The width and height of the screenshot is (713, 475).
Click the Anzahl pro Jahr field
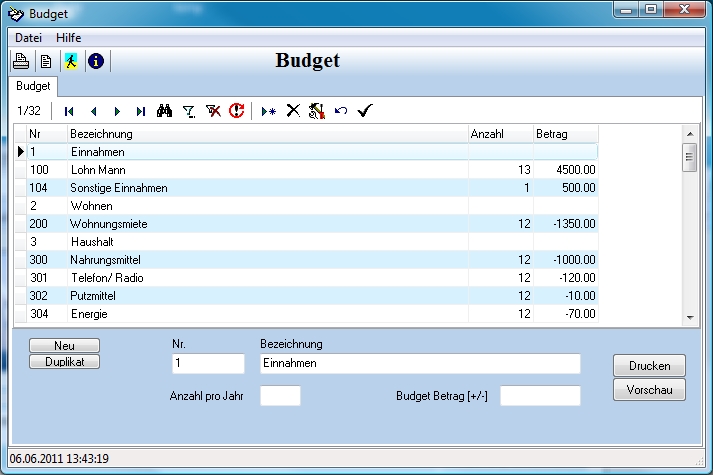[280, 395]
